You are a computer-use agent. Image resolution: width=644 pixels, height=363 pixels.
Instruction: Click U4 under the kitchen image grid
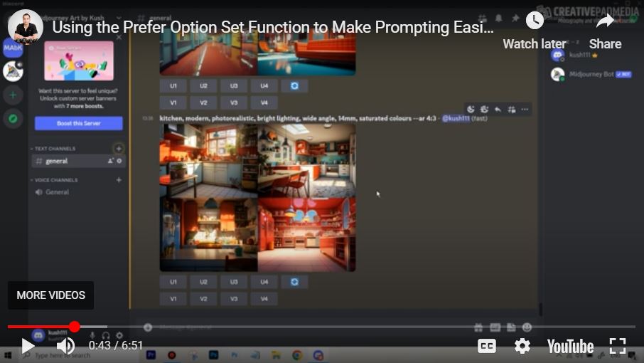[264, 282]
